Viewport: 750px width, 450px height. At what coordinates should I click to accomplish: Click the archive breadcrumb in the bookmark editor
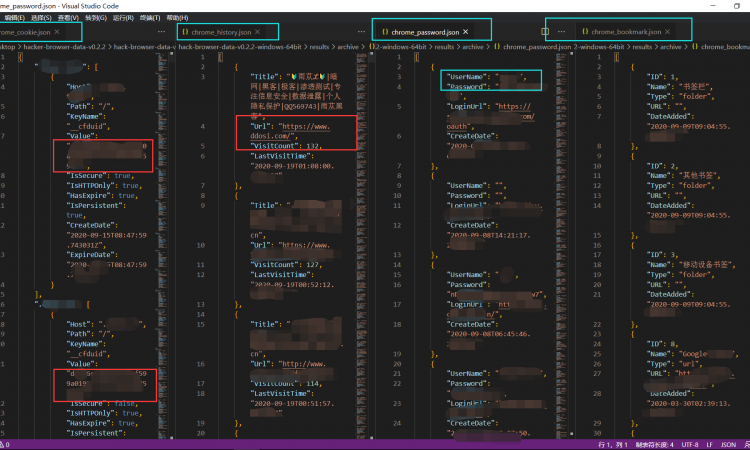pos(671,47)
